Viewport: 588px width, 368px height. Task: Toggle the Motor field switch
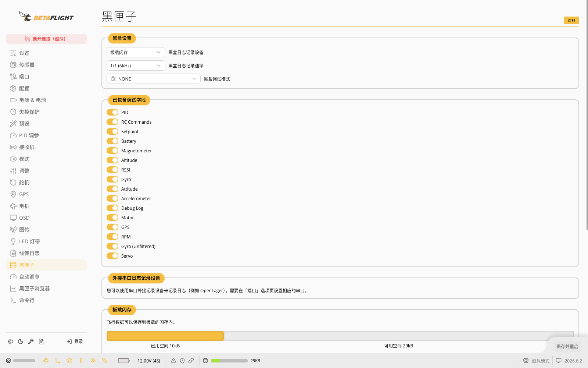click(x=112, y=217)
